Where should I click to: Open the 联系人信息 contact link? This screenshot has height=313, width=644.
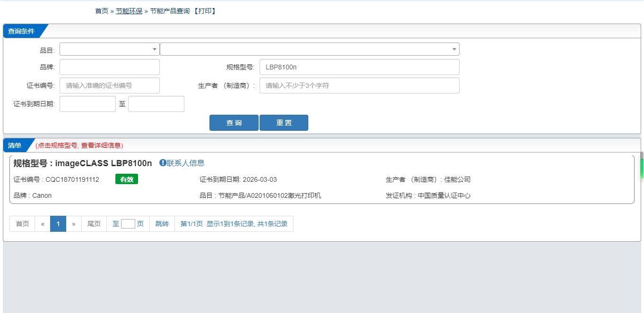tap(185, 163)
